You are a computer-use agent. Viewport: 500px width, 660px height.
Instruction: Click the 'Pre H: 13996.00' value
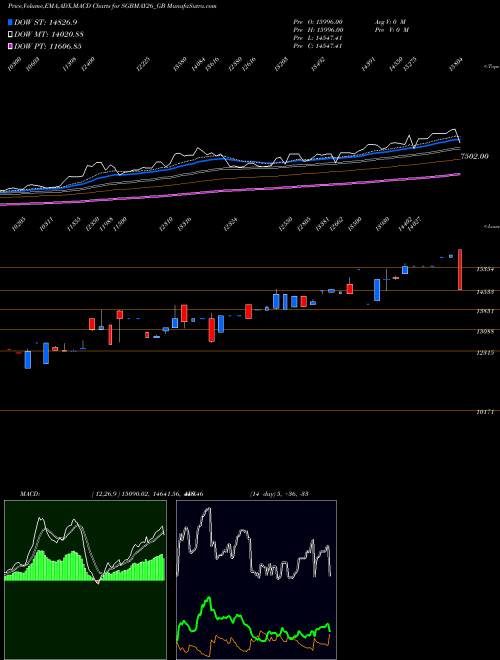coord(318,30)
